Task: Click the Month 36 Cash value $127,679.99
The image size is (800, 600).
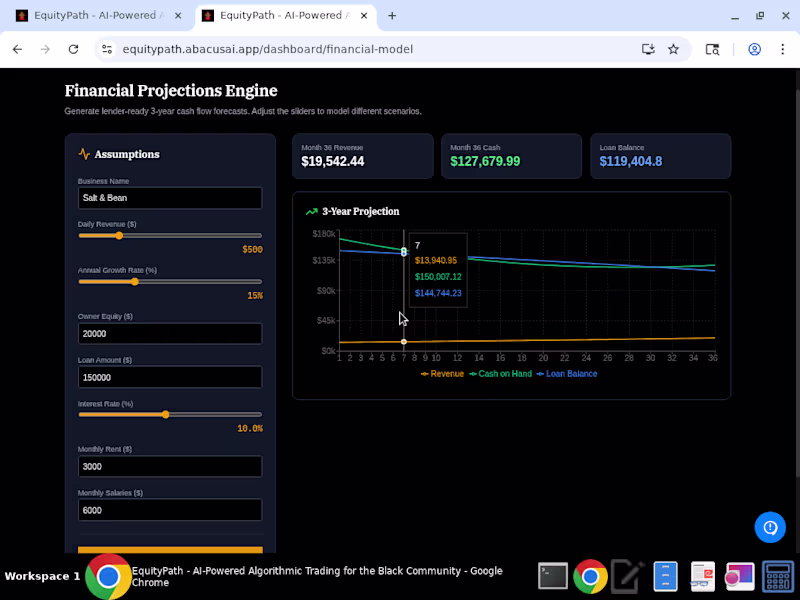Action: click(485, 161)
